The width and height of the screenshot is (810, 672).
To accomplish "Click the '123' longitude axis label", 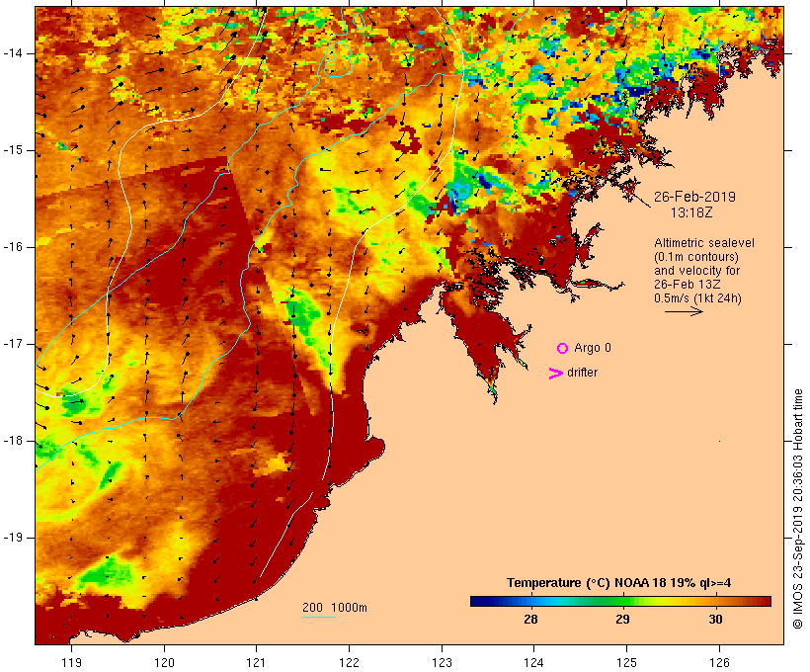I will tap(442, 662).
